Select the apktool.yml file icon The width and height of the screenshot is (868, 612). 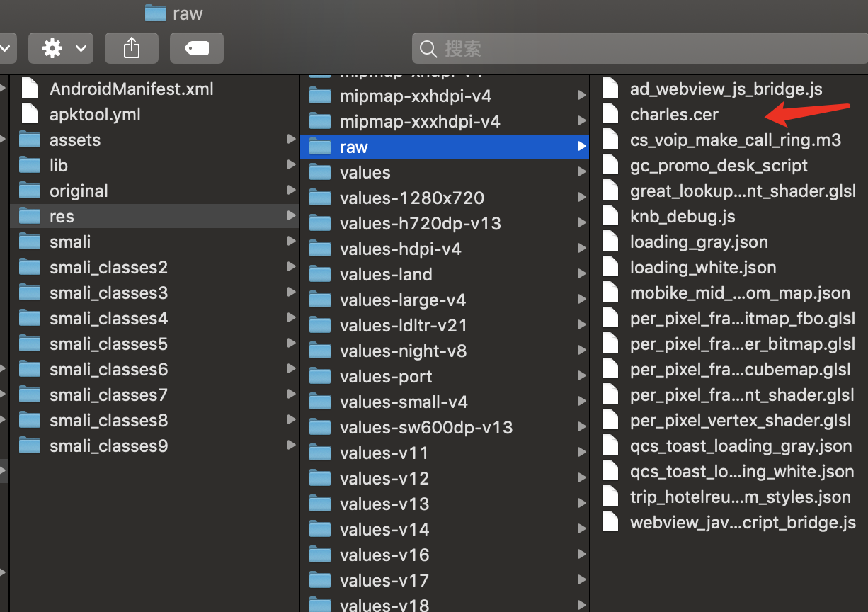pos(30,114)
